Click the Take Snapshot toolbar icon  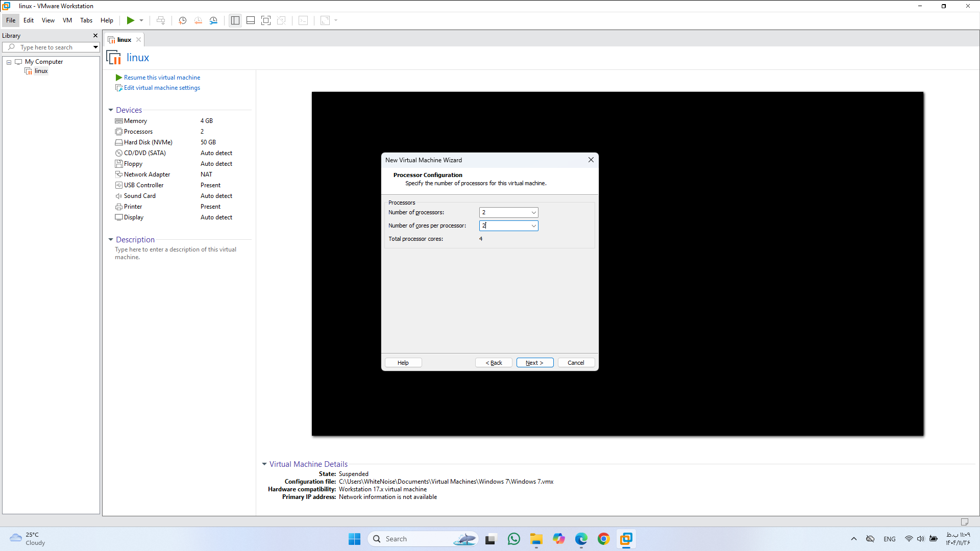click(182, 20)
